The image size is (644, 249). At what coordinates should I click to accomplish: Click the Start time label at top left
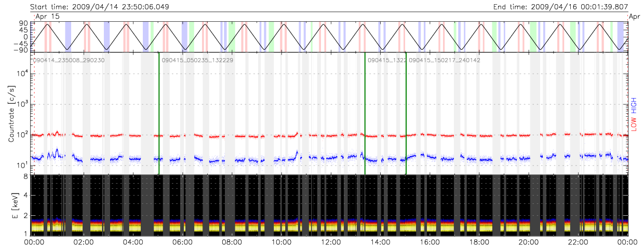tap(99, 7)
